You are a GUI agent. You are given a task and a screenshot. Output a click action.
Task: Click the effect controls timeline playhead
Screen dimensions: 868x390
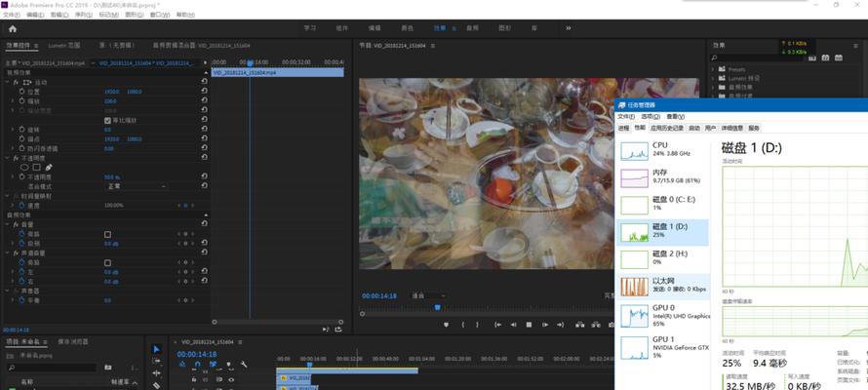(x=250, y=63)
